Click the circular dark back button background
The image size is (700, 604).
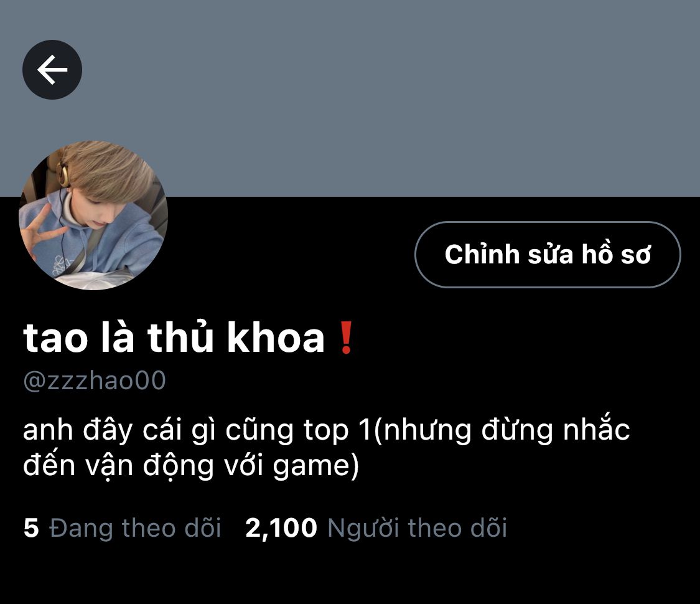[x=52, y=70]
